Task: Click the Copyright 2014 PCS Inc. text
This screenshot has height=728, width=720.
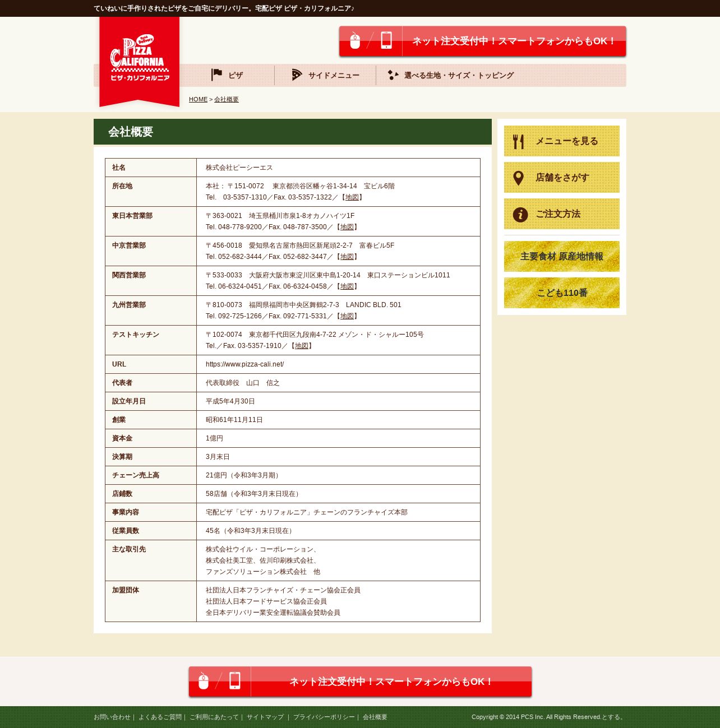Action: [x=548, y=717]
